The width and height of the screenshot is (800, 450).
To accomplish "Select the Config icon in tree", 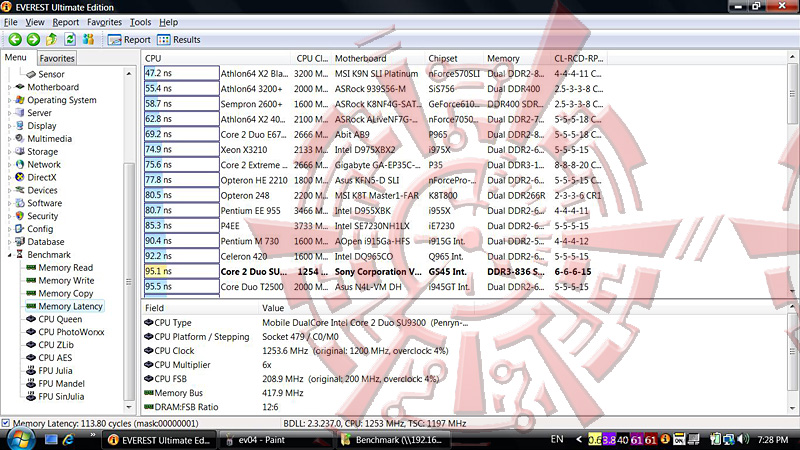I will point(20,229).
